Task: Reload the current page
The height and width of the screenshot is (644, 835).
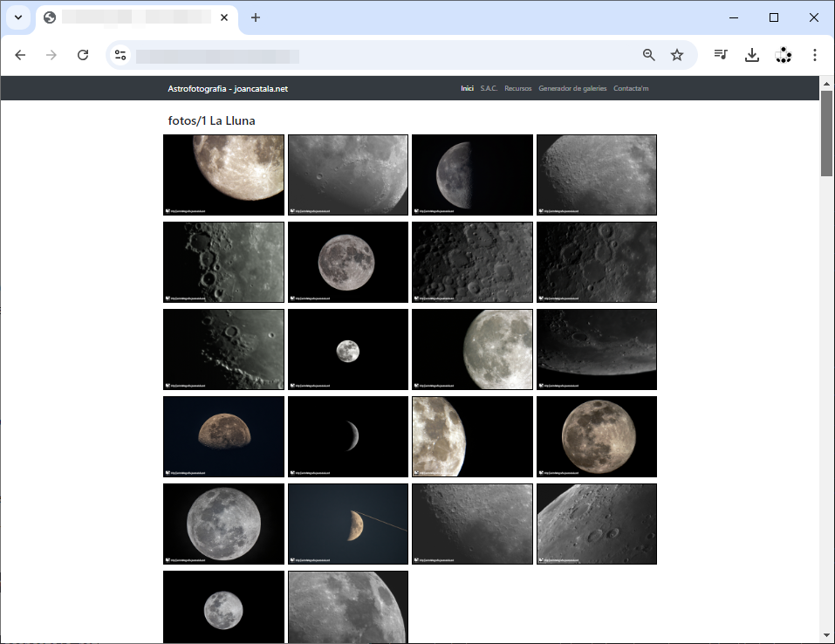Action: 83,55
